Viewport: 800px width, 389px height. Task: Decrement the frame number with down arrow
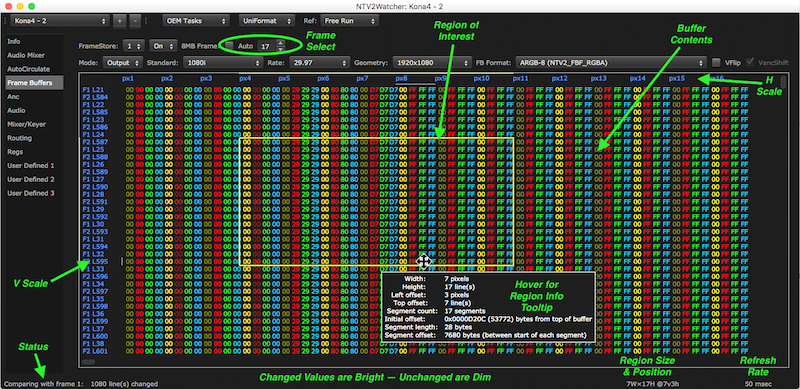(x=280, y=49)
